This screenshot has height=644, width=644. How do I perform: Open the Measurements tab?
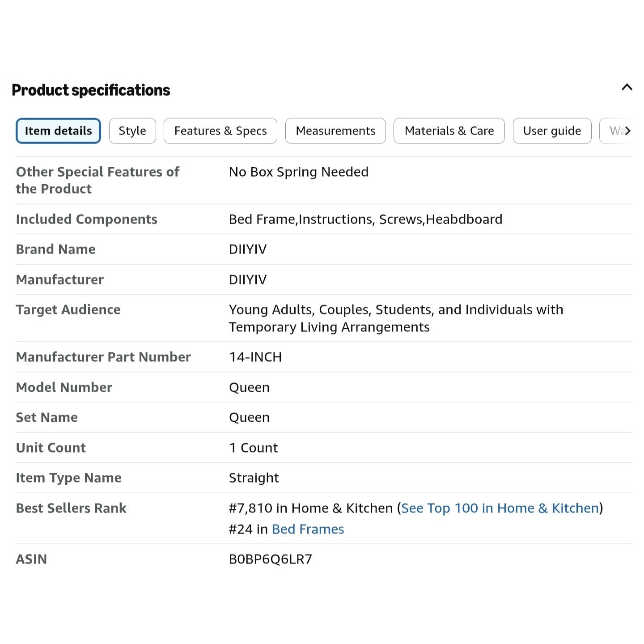(335, 131)
